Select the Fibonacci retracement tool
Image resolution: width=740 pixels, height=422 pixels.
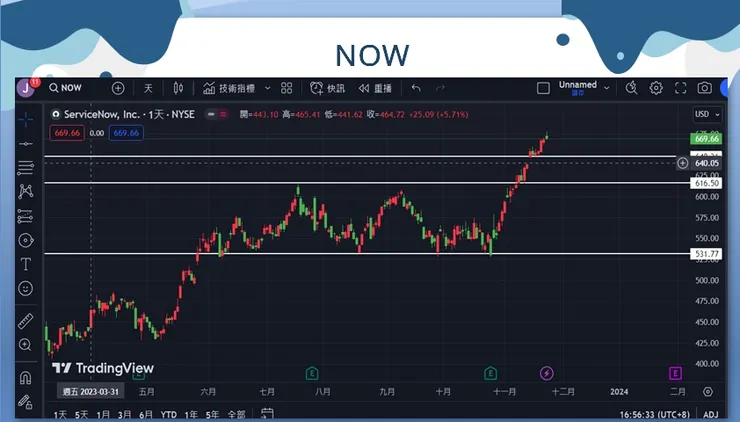coord(25,167)
